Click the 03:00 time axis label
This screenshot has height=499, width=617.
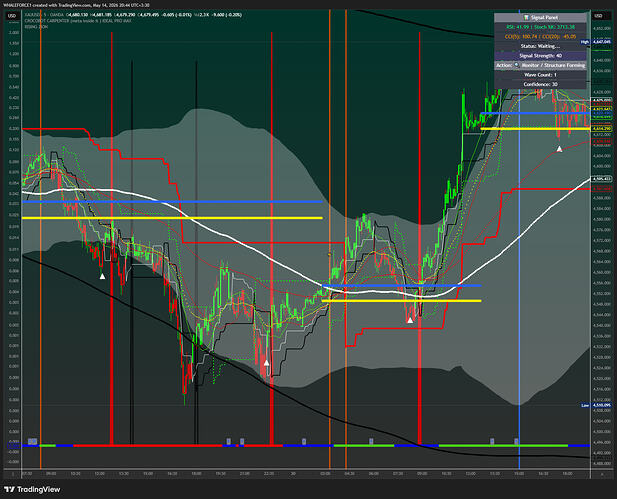point(325,473)
